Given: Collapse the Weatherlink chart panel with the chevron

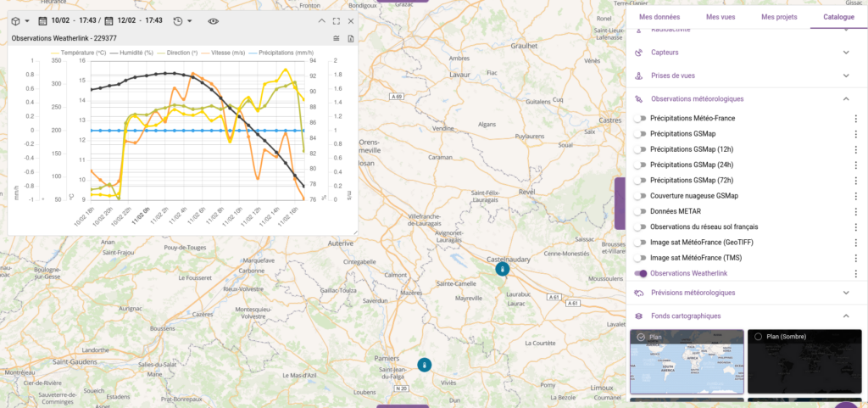Looking at the screenshot, I should (x=321, y=21).
